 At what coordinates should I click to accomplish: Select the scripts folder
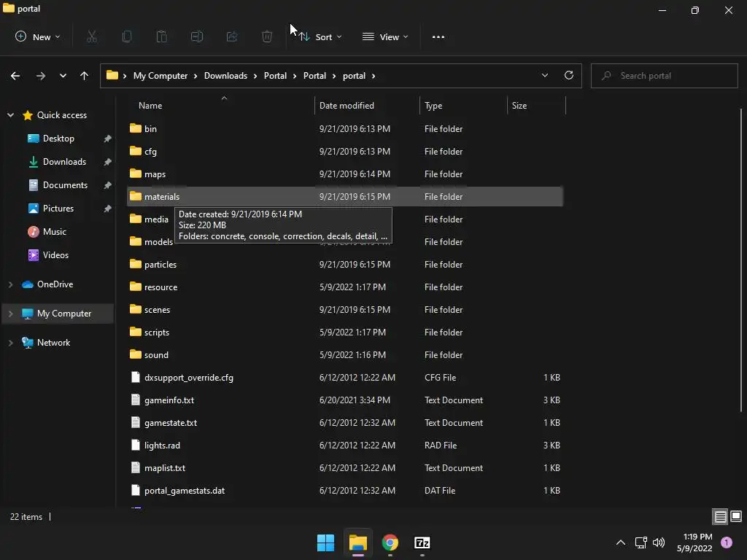(x=345, y=332)
